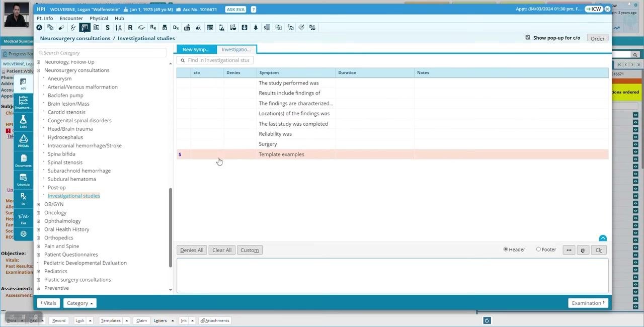Image resolution: width=644 pixels, height=327 pixels.
Task: Click the download arrow toolbar icon
Action: [x=244, y=27]
